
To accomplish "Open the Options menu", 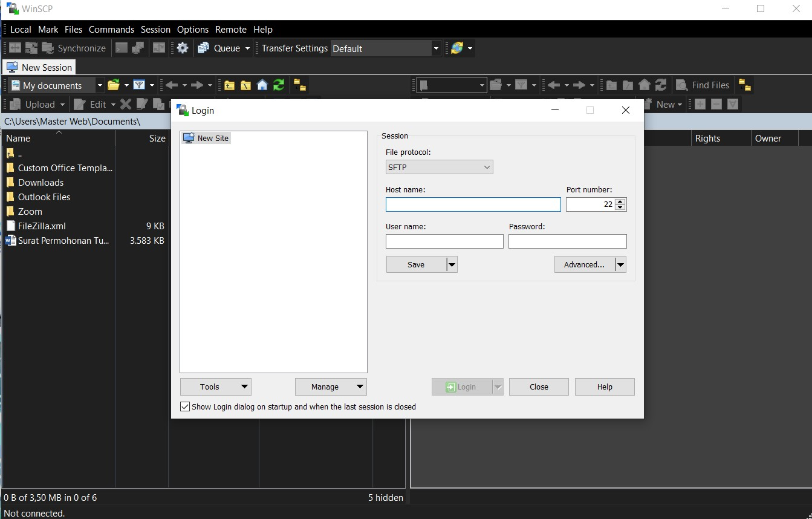I will pos(193,29).
